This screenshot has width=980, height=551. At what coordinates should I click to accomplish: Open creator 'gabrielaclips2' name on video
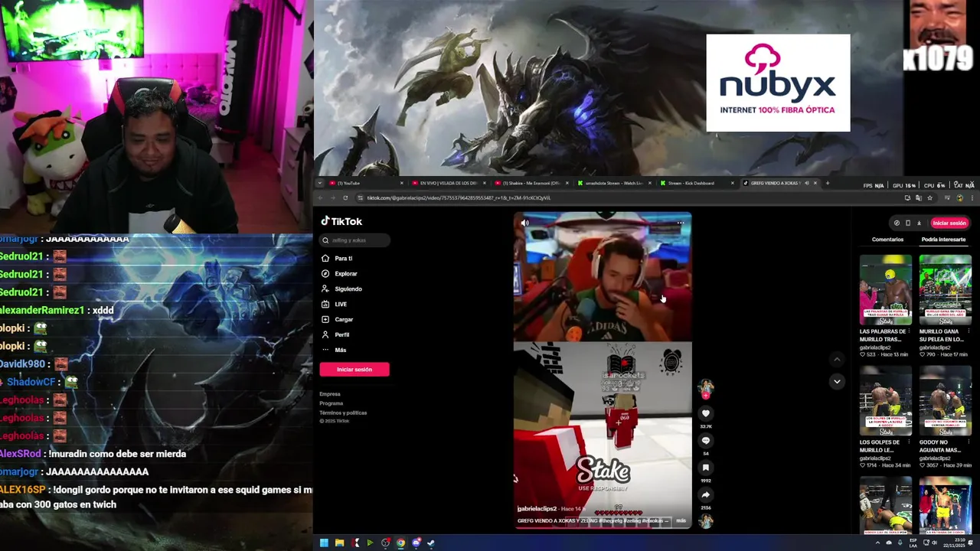(537, 509)
